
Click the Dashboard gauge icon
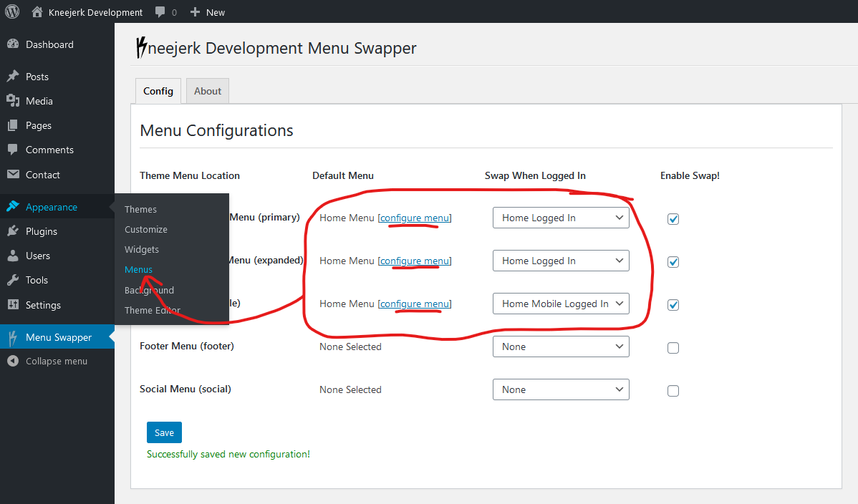13,44
